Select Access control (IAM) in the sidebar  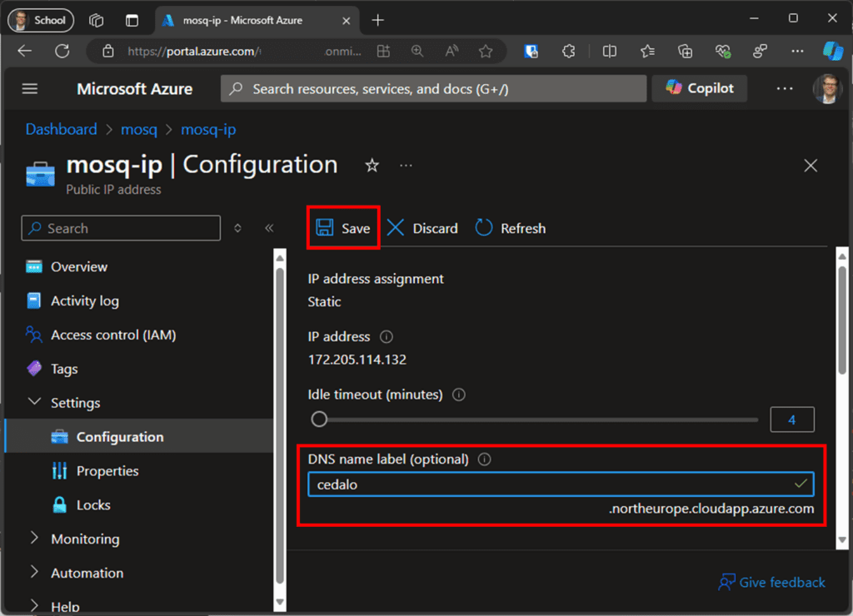click(x=112, y=335)
